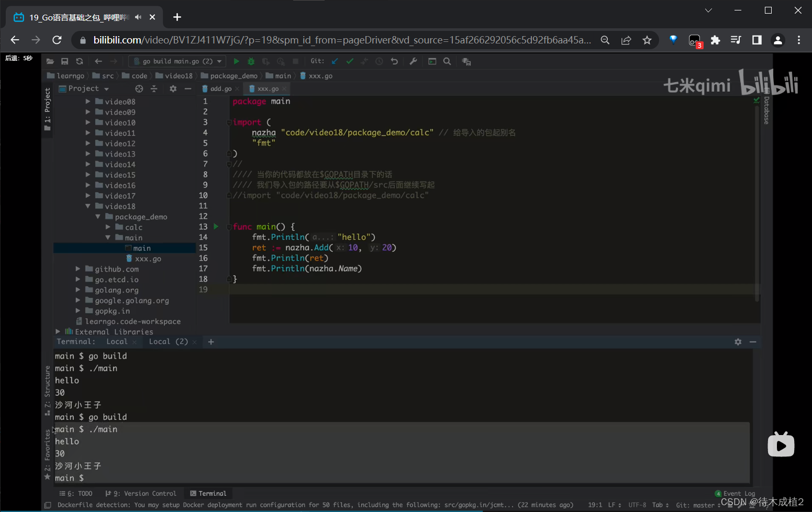Navigate back with the IDE back arrow
The height and width of the screenshot is (512, 812).
pos(98,61)
